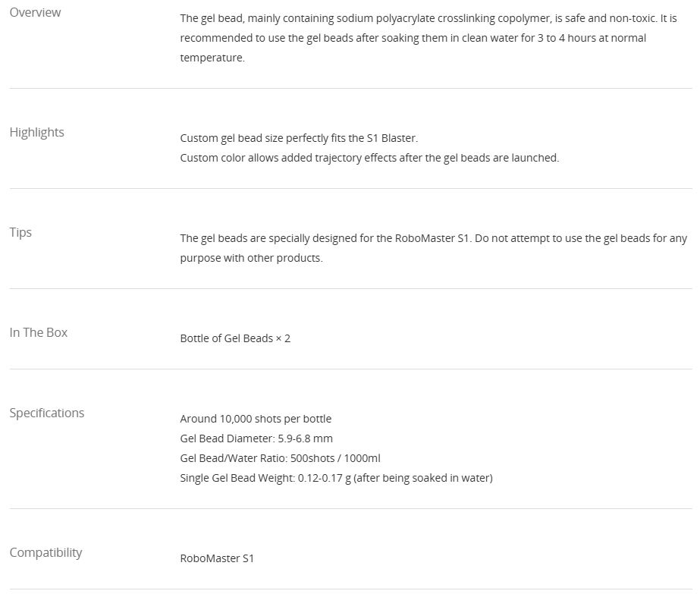Image resolution: width=700 pixels, height=594 pixels.
Task: Click the Single Gel Bead Weight line
Action: (x=336, y=478)
